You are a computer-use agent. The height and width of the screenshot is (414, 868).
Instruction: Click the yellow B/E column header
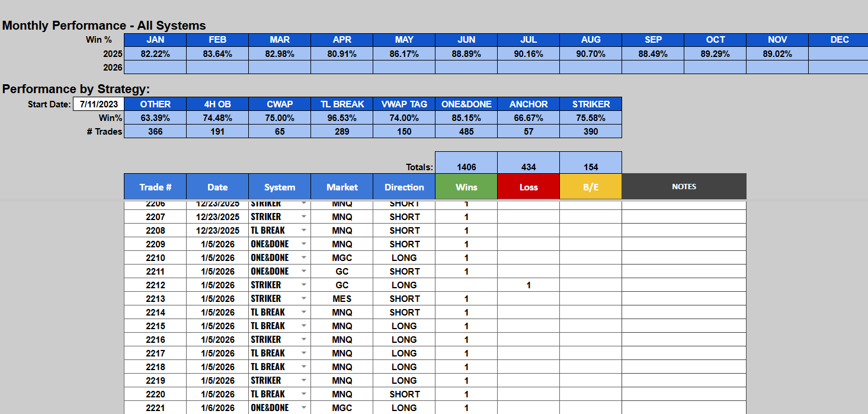(x=591, y=187)
